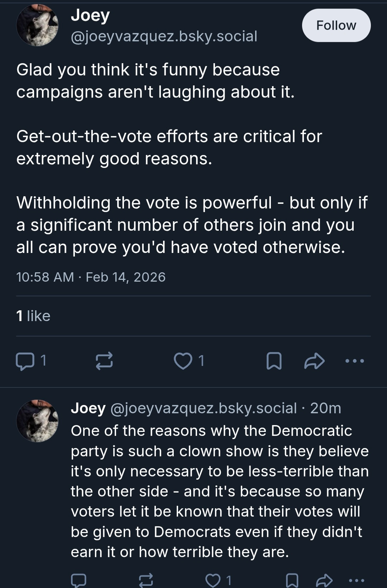Click the 10:58 AM Feb 14 timestamp
Screen dimensions: 387x588
pyautogui.click(x=91, y=277)
